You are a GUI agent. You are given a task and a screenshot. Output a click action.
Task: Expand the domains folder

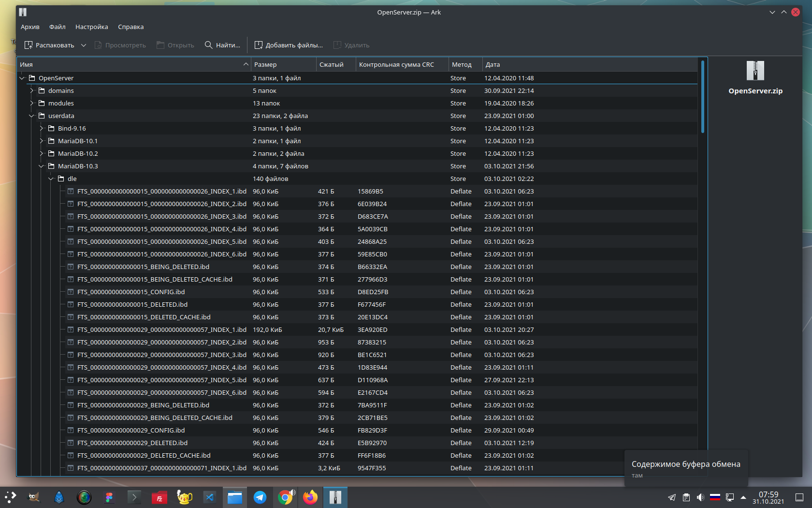(32, 90)
